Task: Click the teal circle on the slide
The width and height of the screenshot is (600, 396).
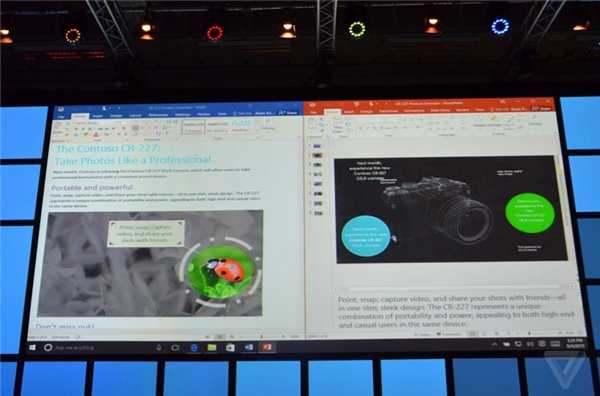Action: pos(365,236)
